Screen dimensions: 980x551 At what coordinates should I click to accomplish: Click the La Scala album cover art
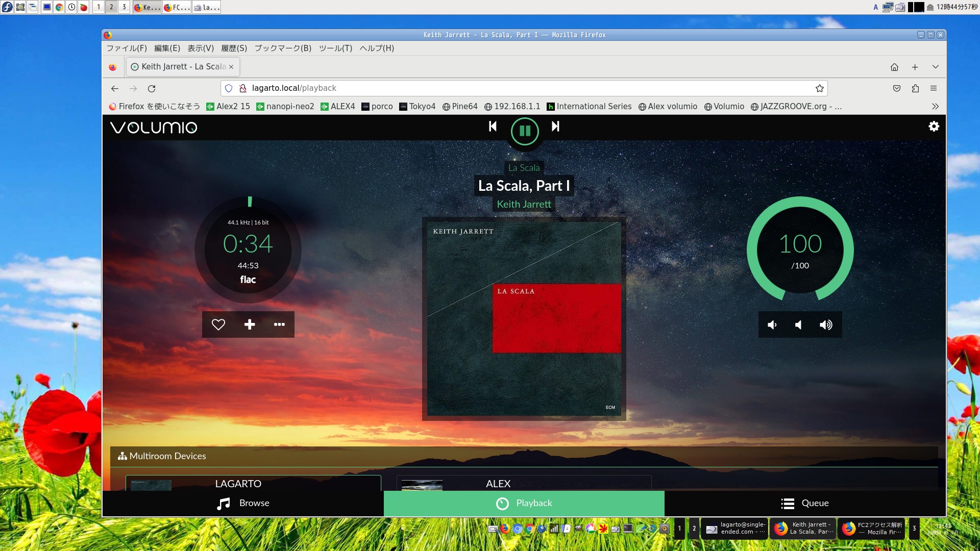tap(524, 319)
